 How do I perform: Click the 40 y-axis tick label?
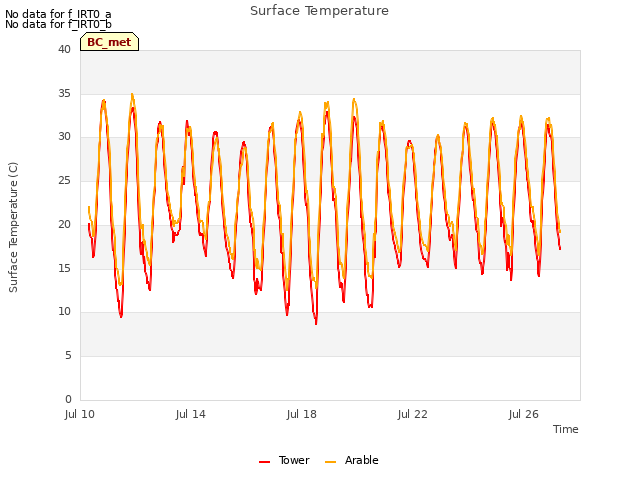tap(64, 49)
